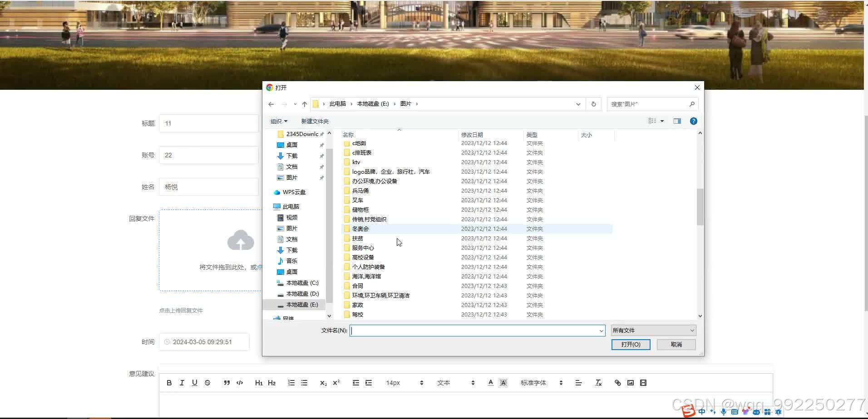The height and width of the screenshot is (419, 868).
Task: Click the 取消 button
Action: (676, 345)
